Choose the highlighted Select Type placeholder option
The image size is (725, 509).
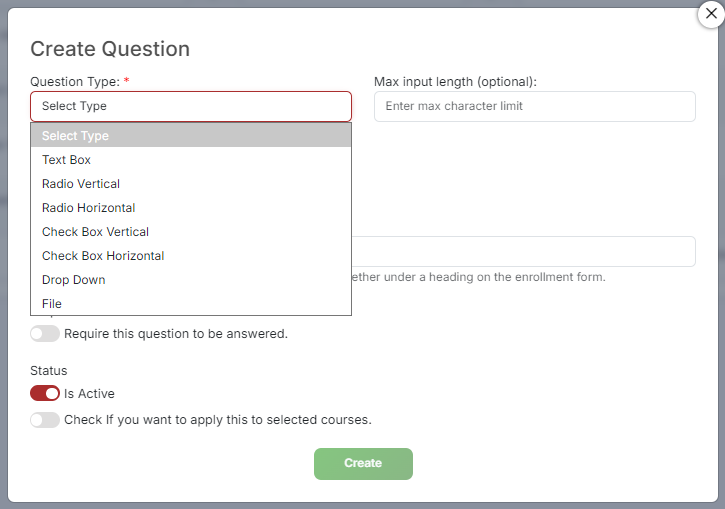(191, 135)
